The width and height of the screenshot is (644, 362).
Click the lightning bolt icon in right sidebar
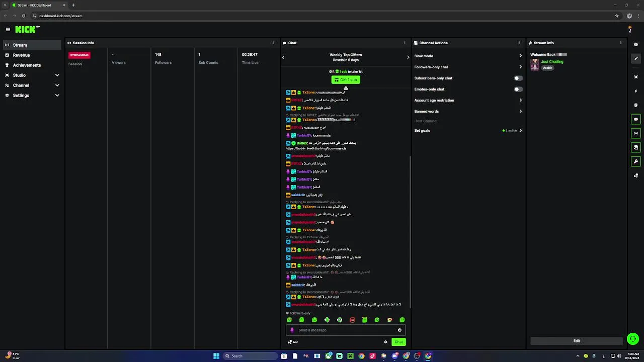coord(636,91)
